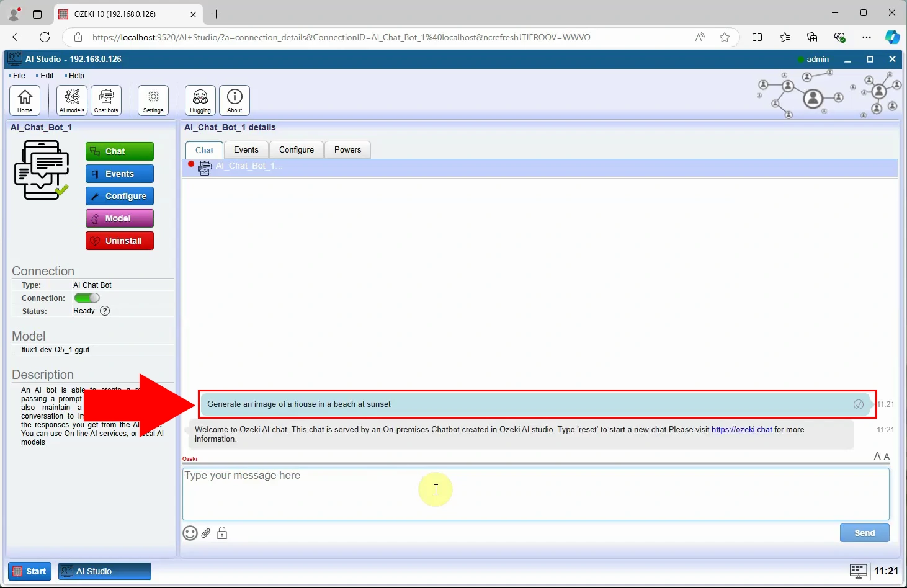This screenshot has height=588, width=907.
Task: Open the Settings gear toolbar icon
Action: pos(153,100)
